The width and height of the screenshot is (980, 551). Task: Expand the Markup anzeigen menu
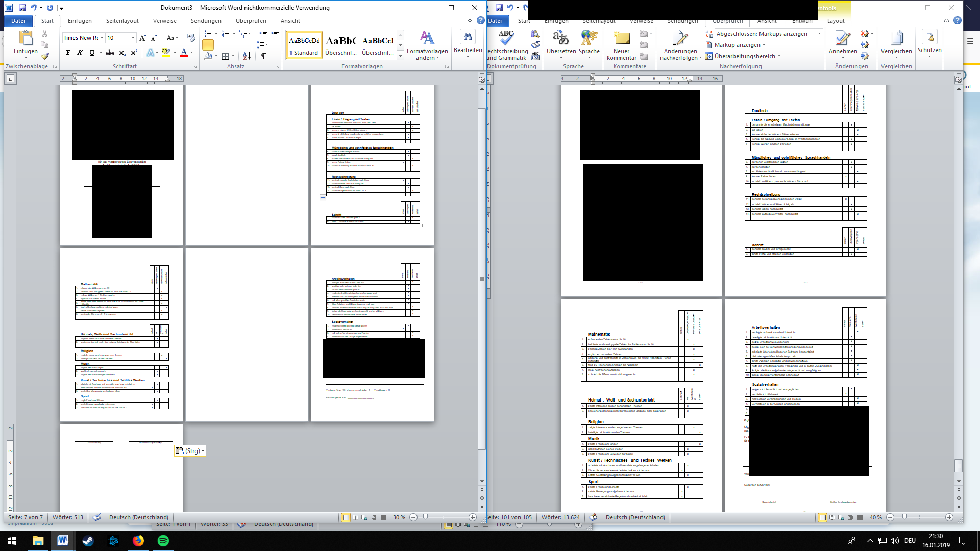737,45
